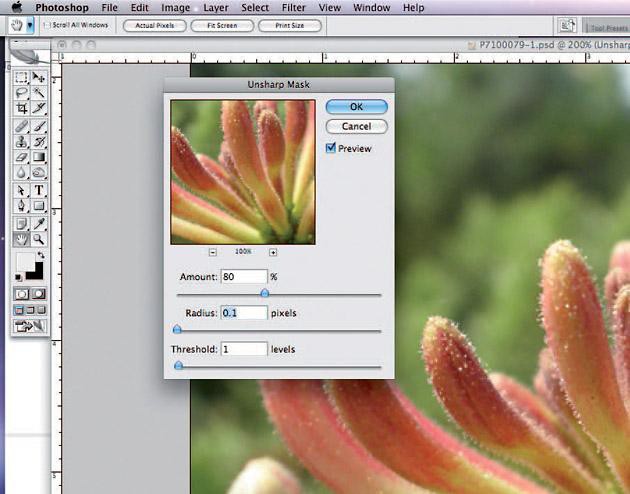Select the Lasso tool
630x494 pixels.
(x=21, y=93)
